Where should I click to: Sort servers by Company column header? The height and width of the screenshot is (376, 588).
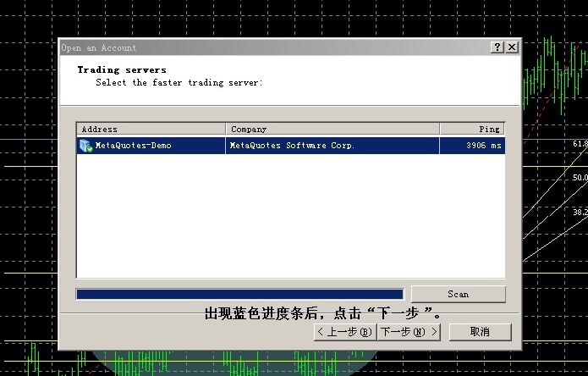tap(332, 129)
